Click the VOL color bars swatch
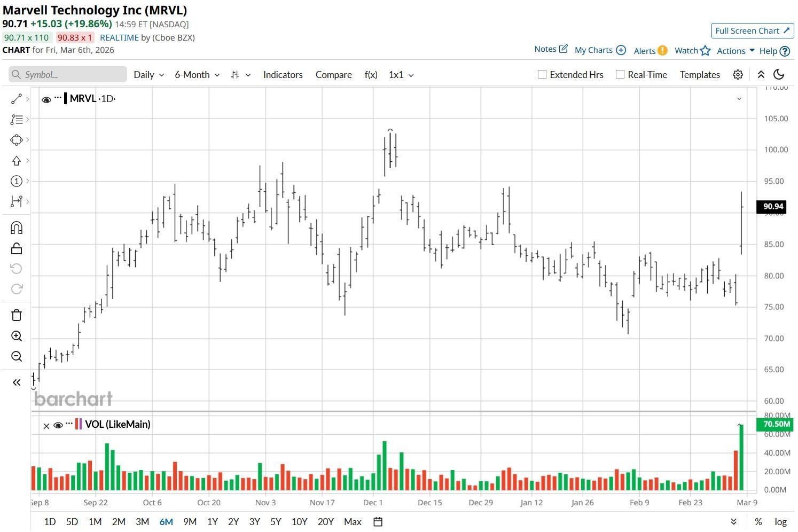Image resolution: width=798 pixels, height=532 pixels. pyautogui.click(x=79, y=425)
